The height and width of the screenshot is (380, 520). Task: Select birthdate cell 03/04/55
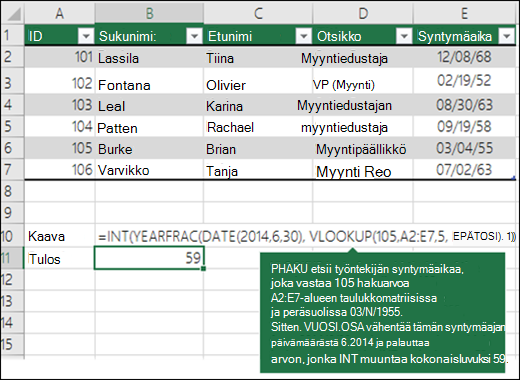[x=464, y=148]
